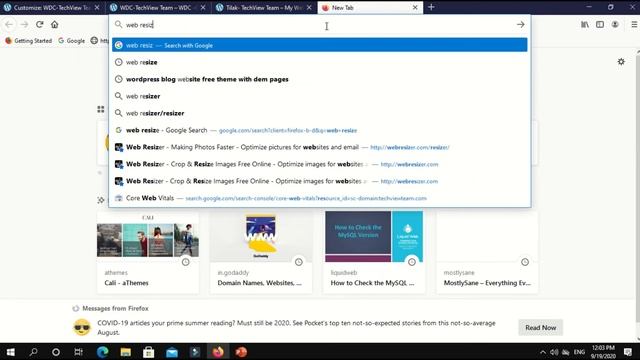The height and width of the screenshot is (360, 640).
Task: Open in.godaddy Domain Names card
Action: tap(261, 252)
